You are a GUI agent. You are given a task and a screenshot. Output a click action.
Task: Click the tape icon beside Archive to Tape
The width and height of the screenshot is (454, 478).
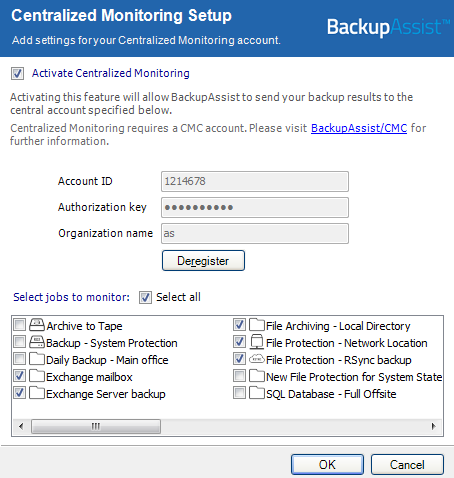pos(37,324)
